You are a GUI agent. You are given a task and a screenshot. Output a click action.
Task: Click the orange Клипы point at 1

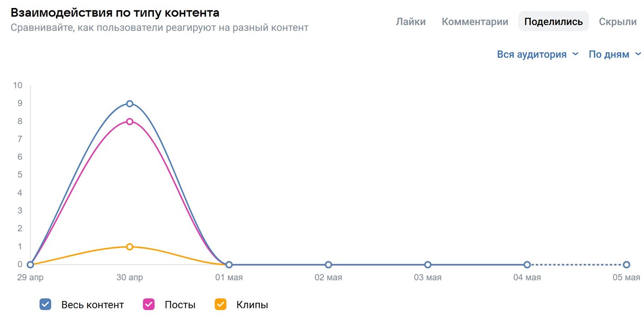(x=130, y=247)
